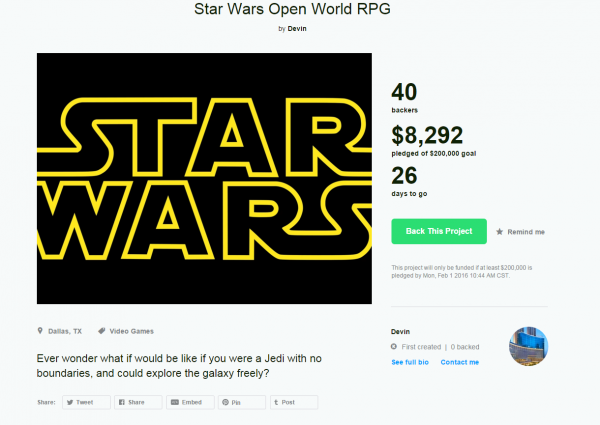Click the Devin creator name in sidebar
This screenshot has height=425, width=600.
pos(400,332)
